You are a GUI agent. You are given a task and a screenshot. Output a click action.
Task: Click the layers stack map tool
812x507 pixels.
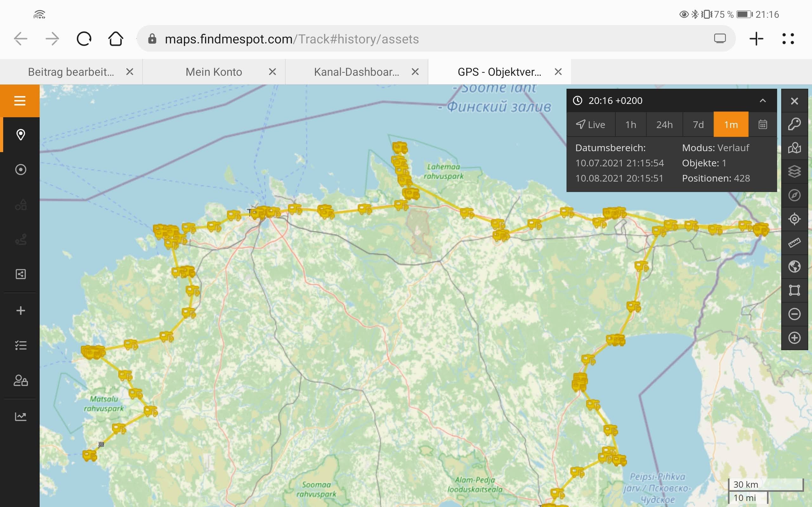[x=794, y=171]
